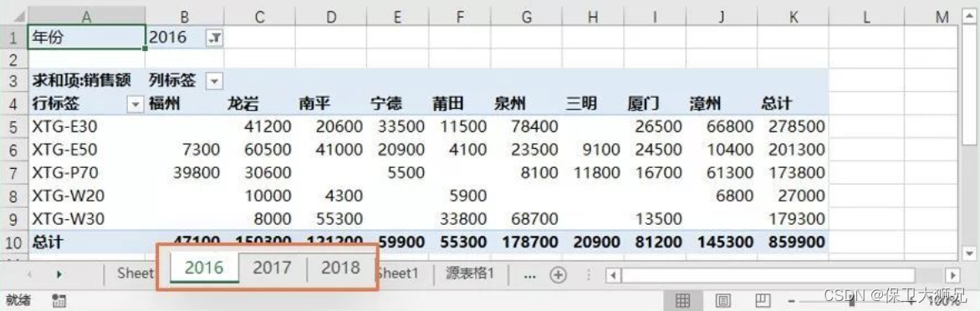980x311 pixels.
Task: Open the Sheet1 tab beside 源表格1
Action: click(399, 273)
